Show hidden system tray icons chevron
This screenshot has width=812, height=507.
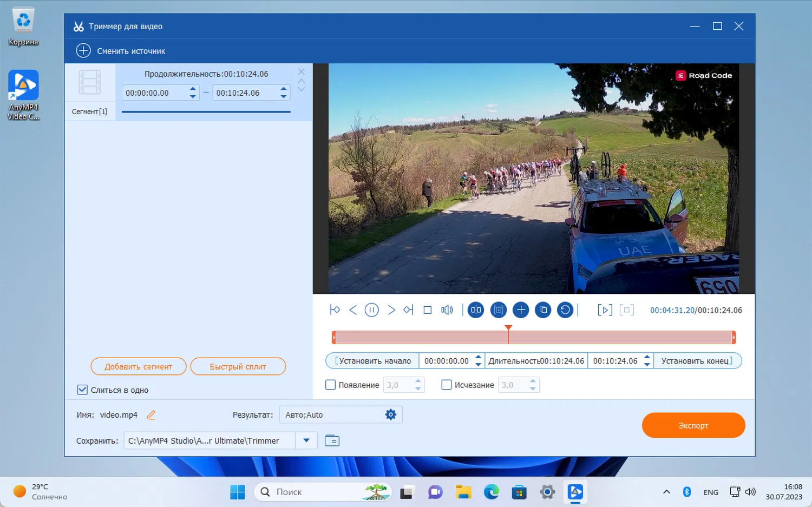(x=666, y=492)
